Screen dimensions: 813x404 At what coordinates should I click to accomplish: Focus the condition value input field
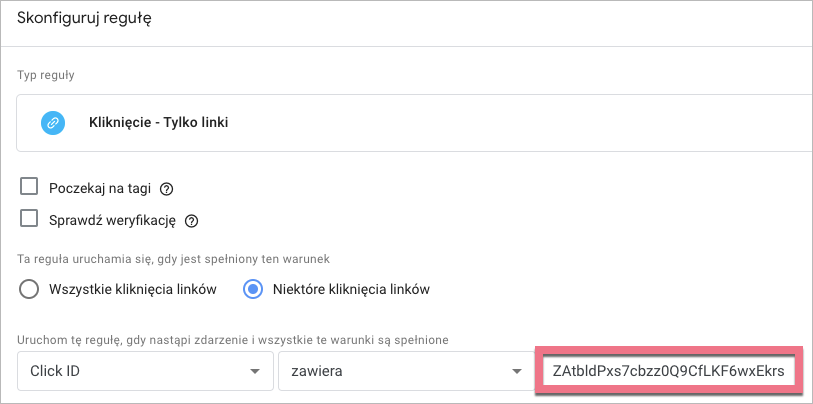[x=668, y=371]
